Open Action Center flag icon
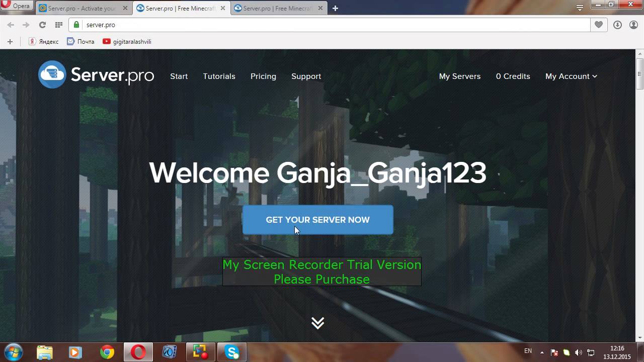 [554, 352]
